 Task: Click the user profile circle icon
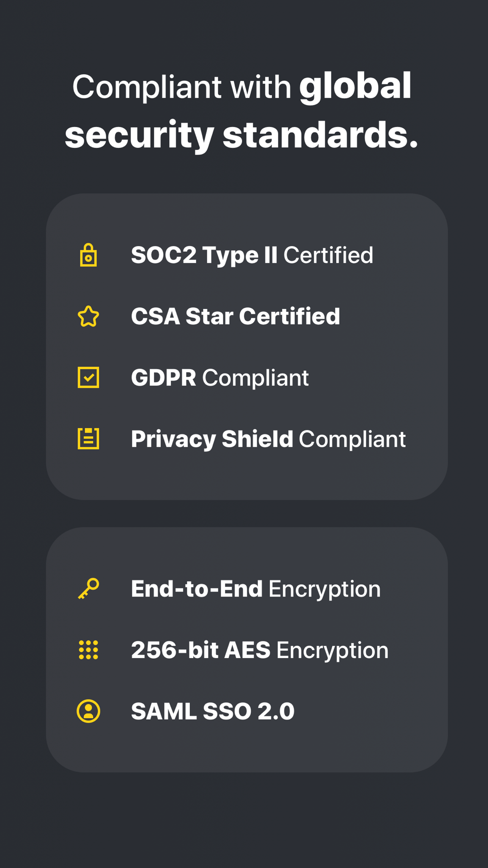pos(88,711)
